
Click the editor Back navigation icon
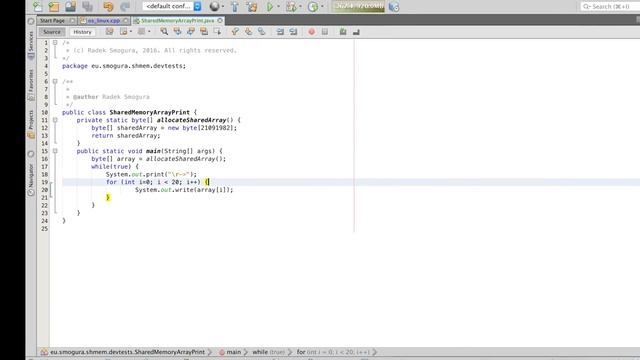(123, 31)
